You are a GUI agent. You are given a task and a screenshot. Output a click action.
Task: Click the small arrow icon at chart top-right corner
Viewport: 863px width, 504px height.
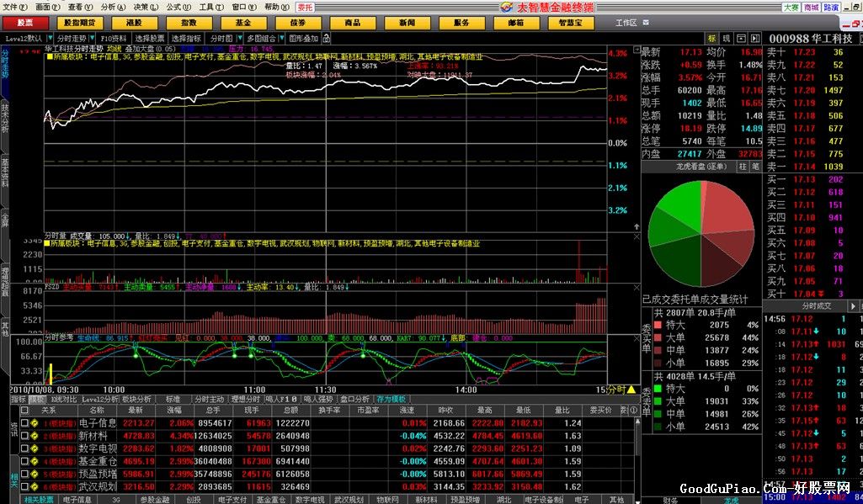point(637,50)
